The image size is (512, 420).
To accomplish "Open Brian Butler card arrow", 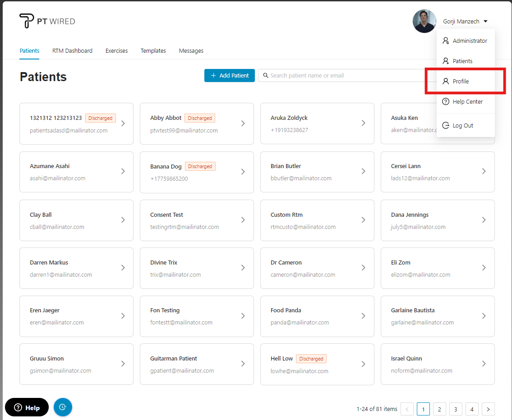I will pos(363,171).
